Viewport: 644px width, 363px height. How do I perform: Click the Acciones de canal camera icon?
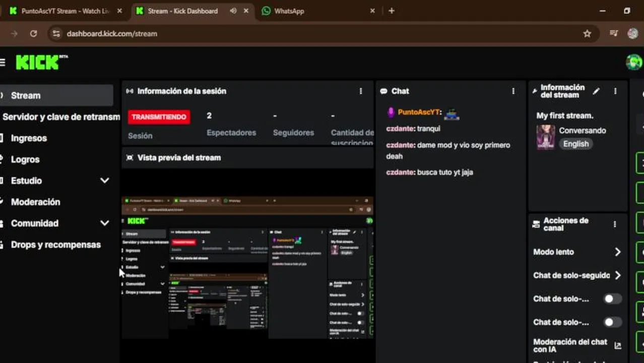(x=536, y=224)
